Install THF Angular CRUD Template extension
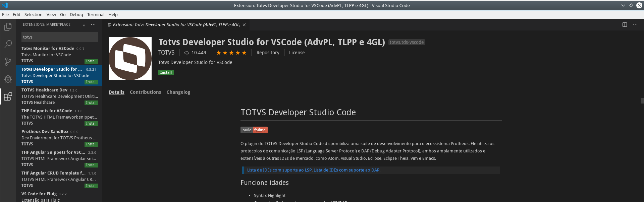 pos(91,186)
